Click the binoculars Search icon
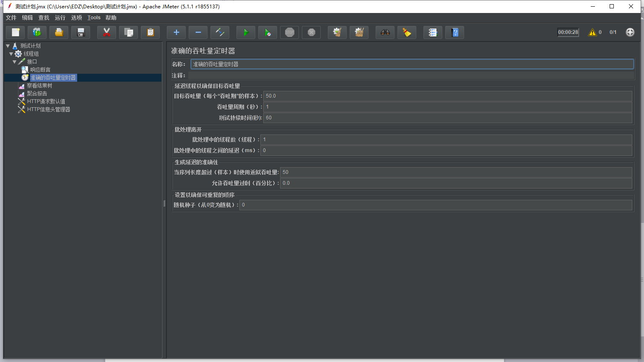 (x=385, y=32)
